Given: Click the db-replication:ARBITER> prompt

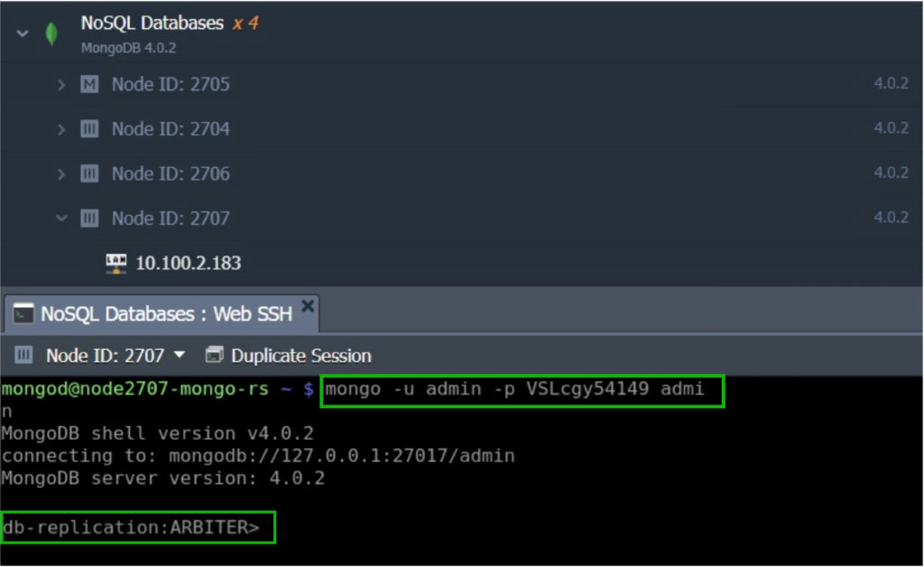Looking at the screenshot, I should (131, 527).
